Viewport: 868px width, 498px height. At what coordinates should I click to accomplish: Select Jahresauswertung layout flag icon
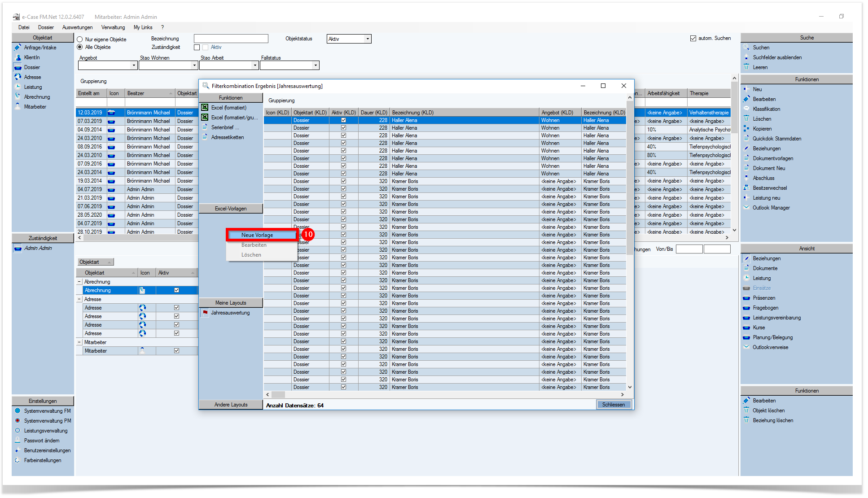coord(205,313)
